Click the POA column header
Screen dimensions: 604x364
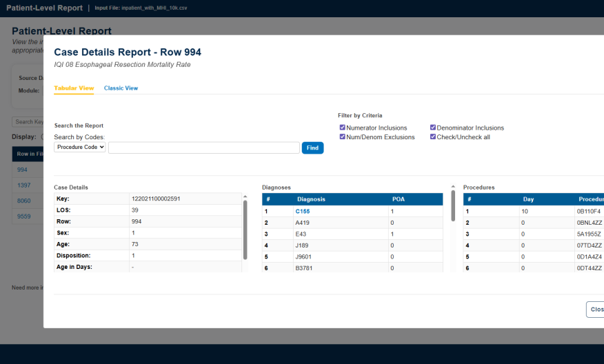398,199
